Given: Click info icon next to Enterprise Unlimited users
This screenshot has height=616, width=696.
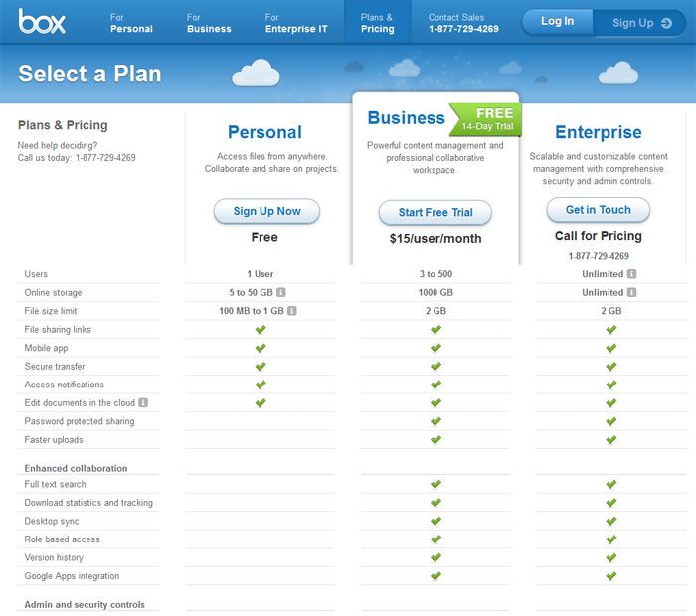Looking at the screenshot, I should (x=632, y=274).
